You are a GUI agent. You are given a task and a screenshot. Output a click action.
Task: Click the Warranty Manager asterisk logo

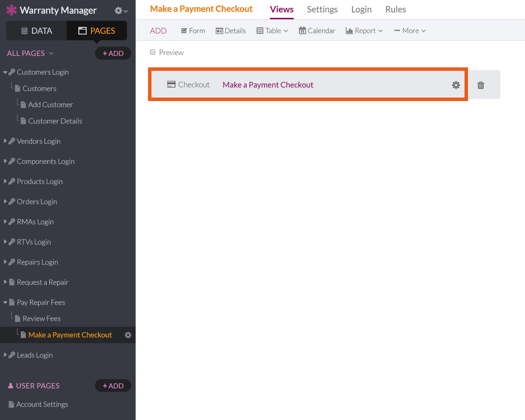12,10
